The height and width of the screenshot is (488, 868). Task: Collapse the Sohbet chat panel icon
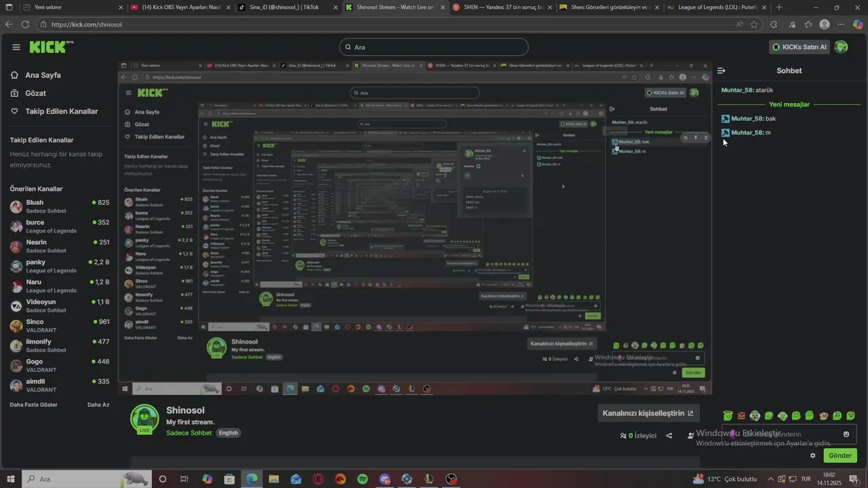point(722,70)
